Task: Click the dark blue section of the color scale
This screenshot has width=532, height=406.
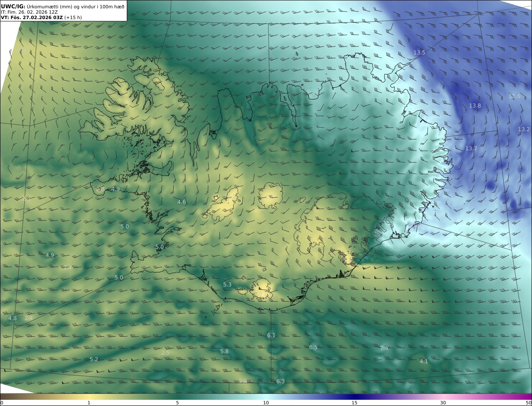Action: click(x=355, y=396)
